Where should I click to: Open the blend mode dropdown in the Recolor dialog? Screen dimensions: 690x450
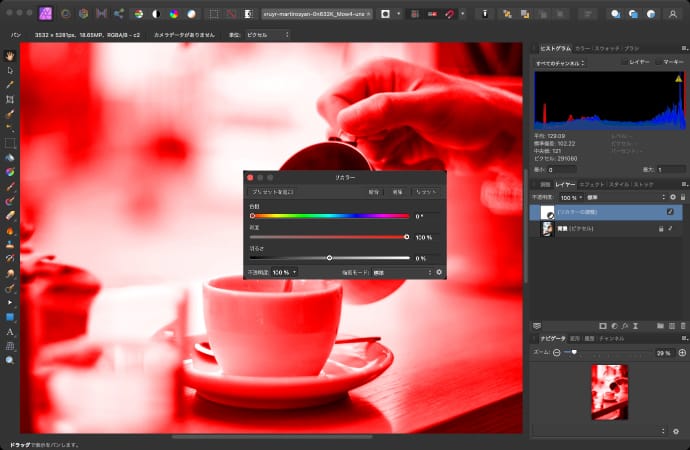[402, 272]
